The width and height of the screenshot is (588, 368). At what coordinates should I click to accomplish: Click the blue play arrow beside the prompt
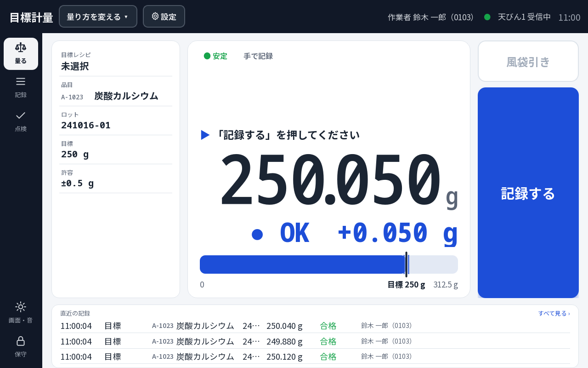point(205,135)
